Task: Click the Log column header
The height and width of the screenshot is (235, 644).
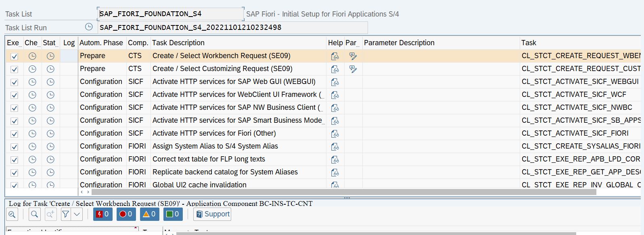Action: tap(69, 43)
